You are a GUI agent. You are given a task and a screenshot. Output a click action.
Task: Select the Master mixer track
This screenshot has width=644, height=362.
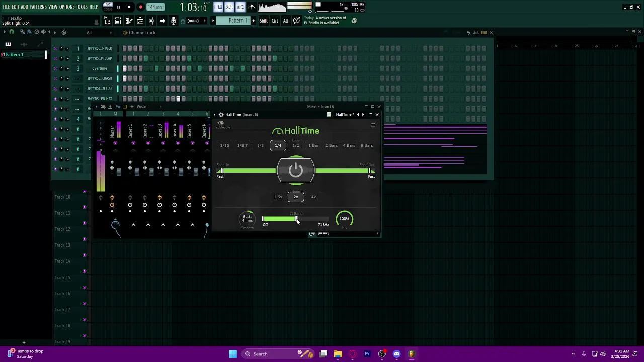coord(115,131)
